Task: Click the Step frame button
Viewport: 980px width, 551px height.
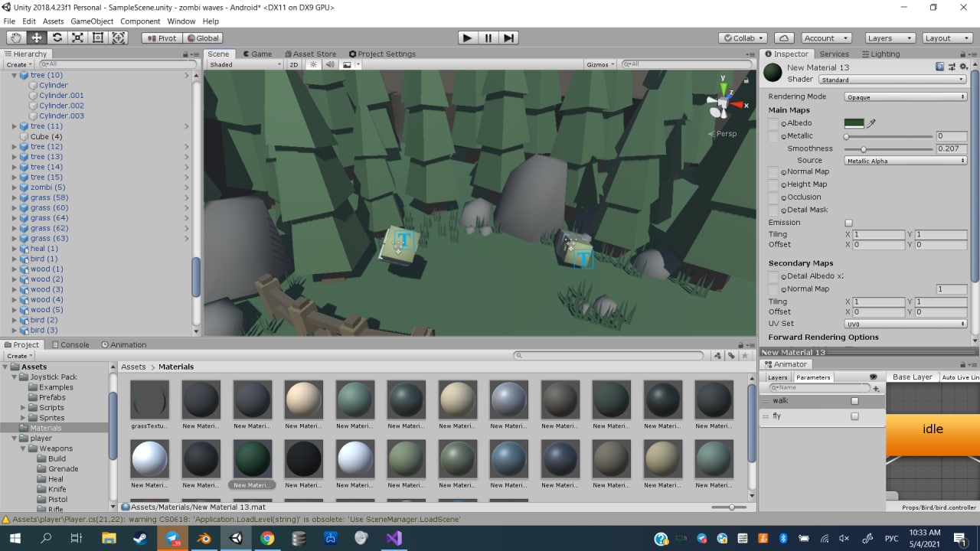Action: 509,37
